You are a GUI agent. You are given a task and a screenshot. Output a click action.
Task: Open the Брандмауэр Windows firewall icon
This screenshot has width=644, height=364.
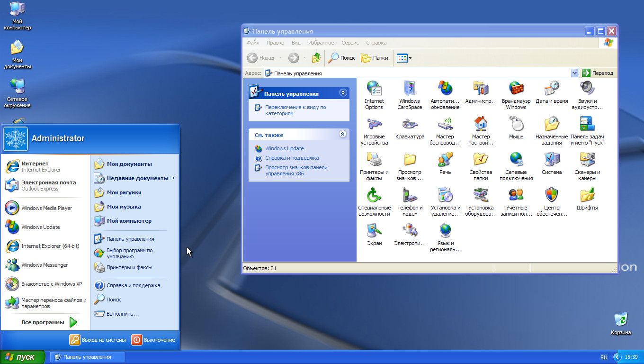(x=516, y=89)
